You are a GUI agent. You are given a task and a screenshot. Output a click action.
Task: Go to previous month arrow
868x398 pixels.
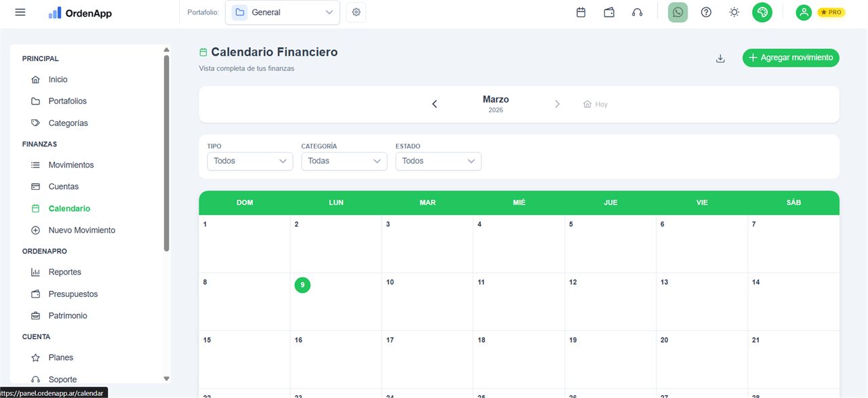(435, 104)
